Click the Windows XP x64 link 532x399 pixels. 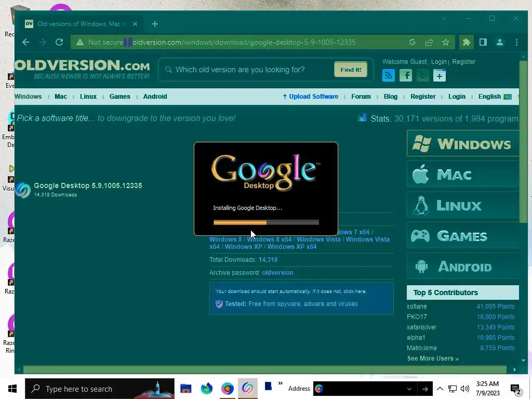pyautogui.click(x=292, y=247)
